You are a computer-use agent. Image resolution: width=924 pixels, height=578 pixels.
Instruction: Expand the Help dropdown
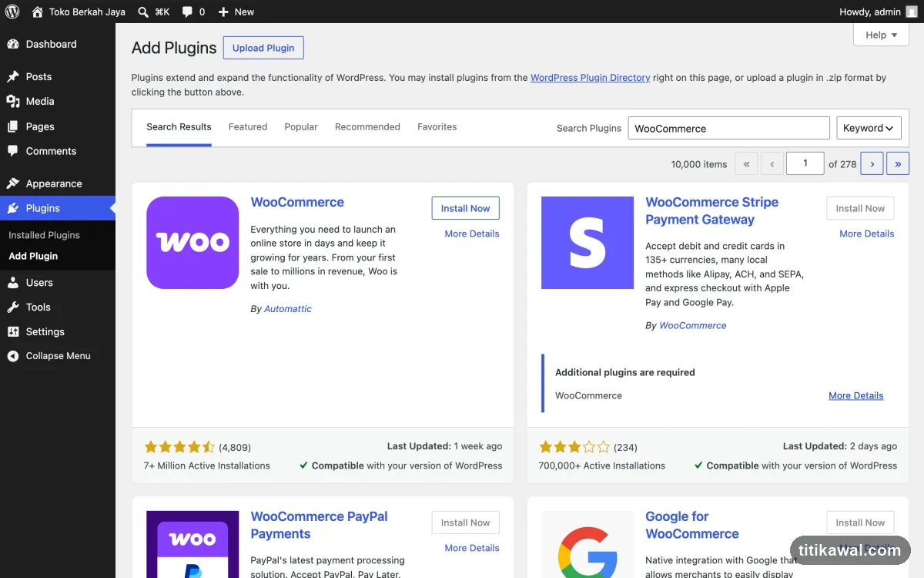(x=881, y=35)
